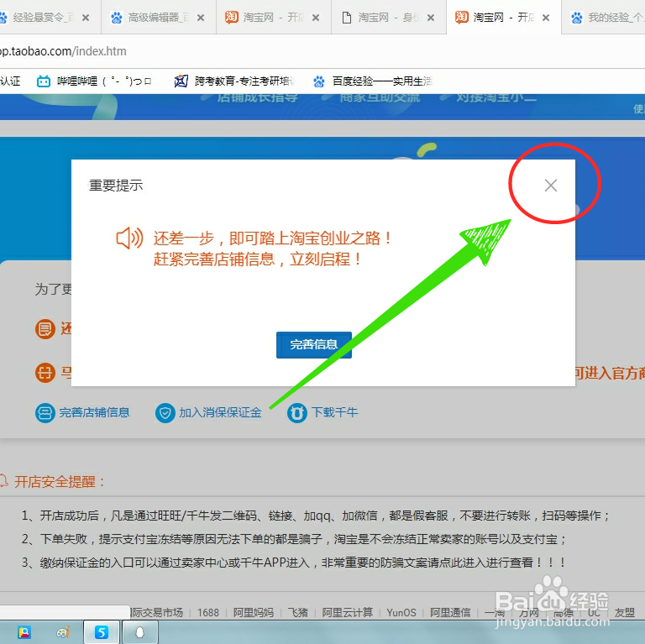Click the first safety warning about 假客服
645x644 pixels.
[316, 516]
